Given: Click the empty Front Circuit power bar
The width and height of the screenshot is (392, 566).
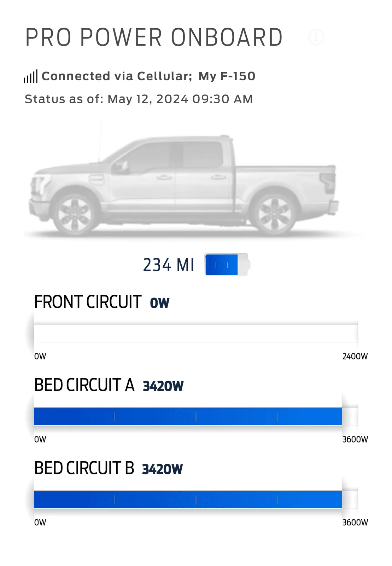Looking at the screenshot, I should [x=196, y=333].
